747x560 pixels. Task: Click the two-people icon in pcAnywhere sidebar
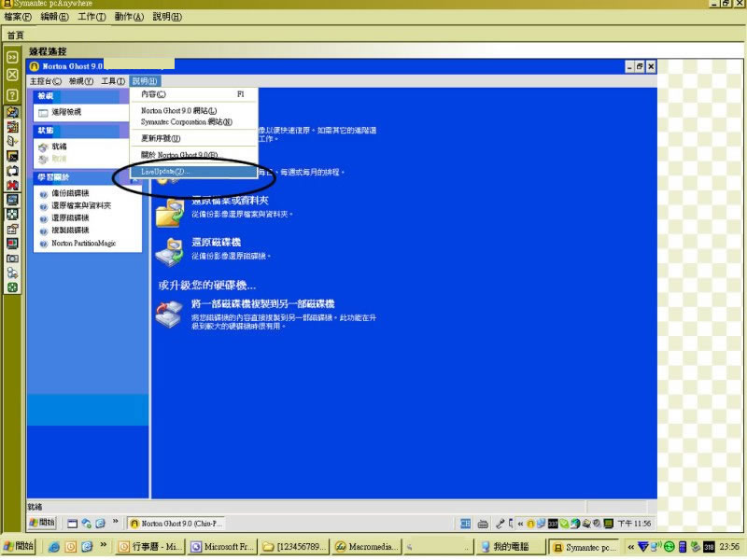pos(12,273)
